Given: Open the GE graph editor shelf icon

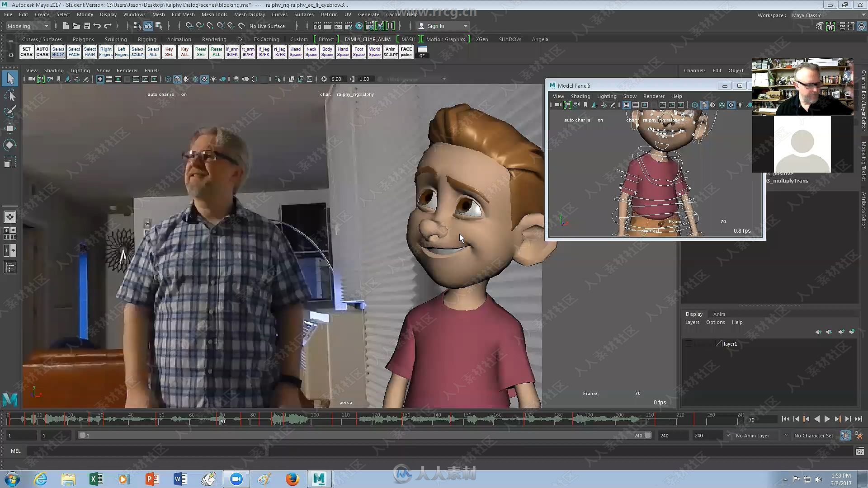Looking at the screenshot, I should click(422, 52).
